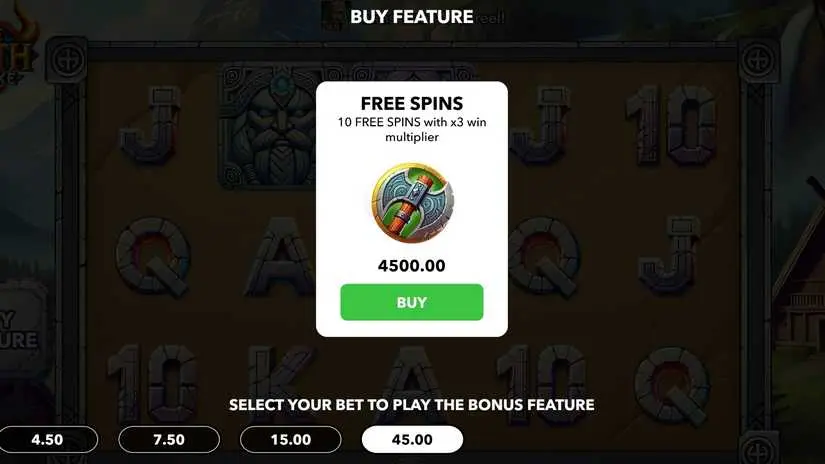Open the dimmed Buy Feature stone button
Image resolution: width=825 pixels, height=464 pixels.
pos(21,326)
